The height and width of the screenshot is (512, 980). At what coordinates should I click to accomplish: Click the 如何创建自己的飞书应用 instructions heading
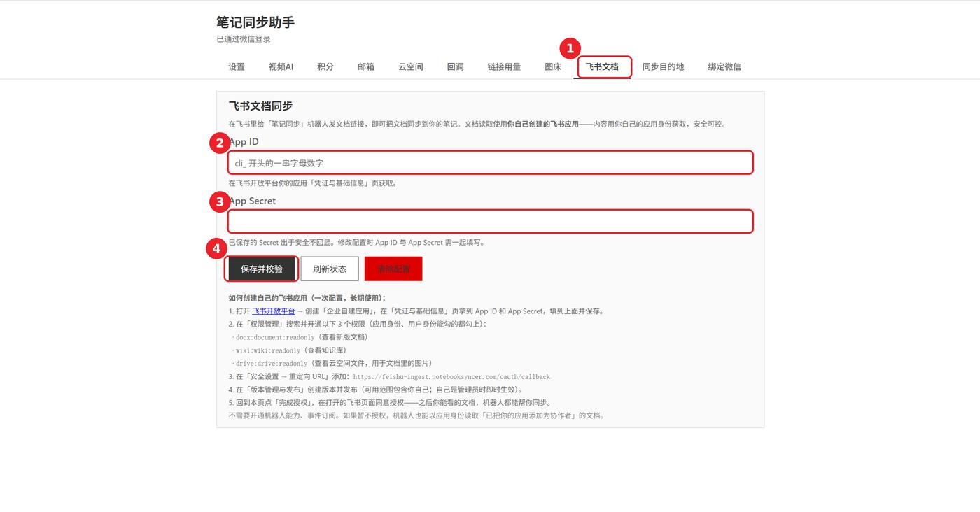[307, 298]
